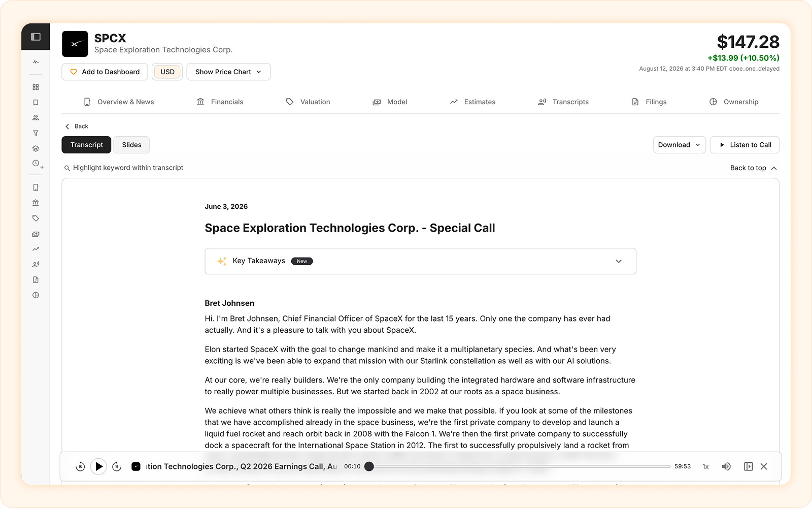Open the sidebar banknote Model icon

coord(36,234)
